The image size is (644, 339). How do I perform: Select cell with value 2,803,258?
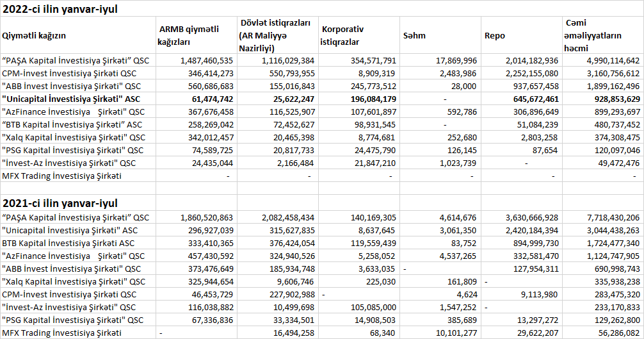pyautogui.click(x=522, y=137)
